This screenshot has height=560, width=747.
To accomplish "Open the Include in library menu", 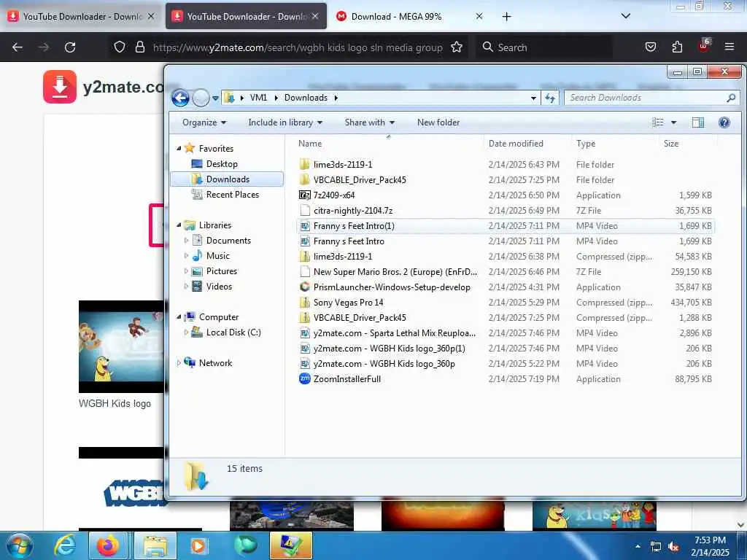I will [285, 122].
